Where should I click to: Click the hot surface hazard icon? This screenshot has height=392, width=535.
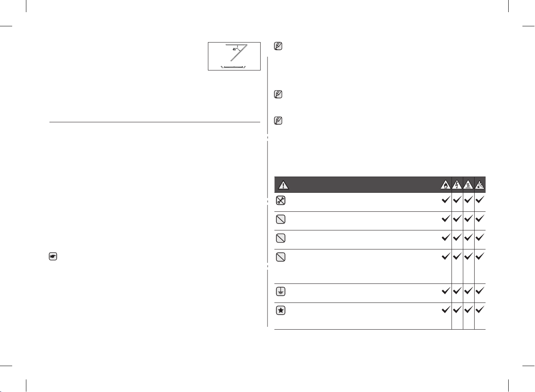pyautogui.click(x=468, y=185)
